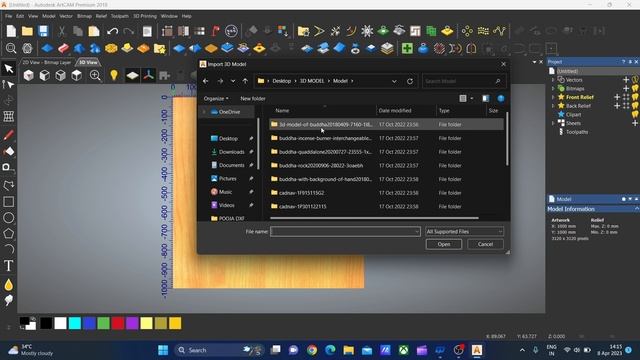The width and height of the screenshot is (640, 360).
Task: Click the zoom magnifier icon in 3D view toolbar
Action: pyautogui.click(x=95, y=76)
